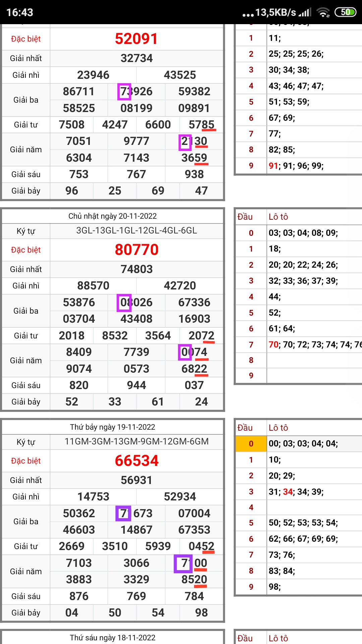Image resolution: width=362 pixels, height=644 pixels.
Task: Tap the Wi-Fi signal icon
Action: (x=323, y=12)
